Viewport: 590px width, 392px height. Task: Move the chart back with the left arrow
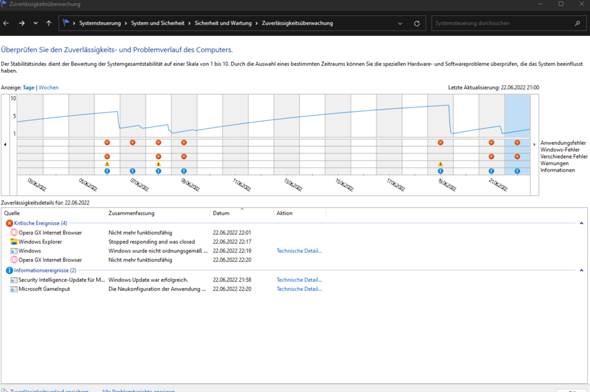(x=5, y=144)
